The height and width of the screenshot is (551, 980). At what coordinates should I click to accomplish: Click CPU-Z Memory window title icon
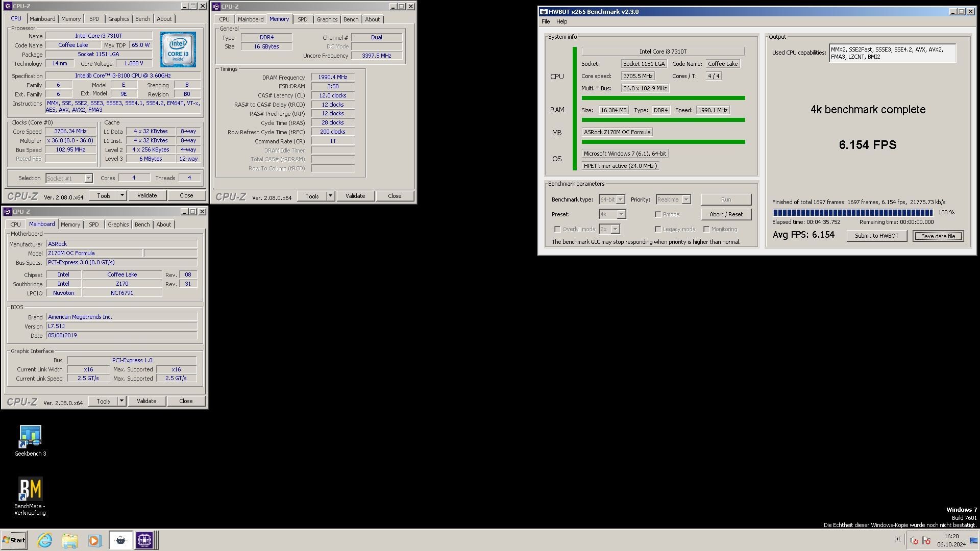216,7
